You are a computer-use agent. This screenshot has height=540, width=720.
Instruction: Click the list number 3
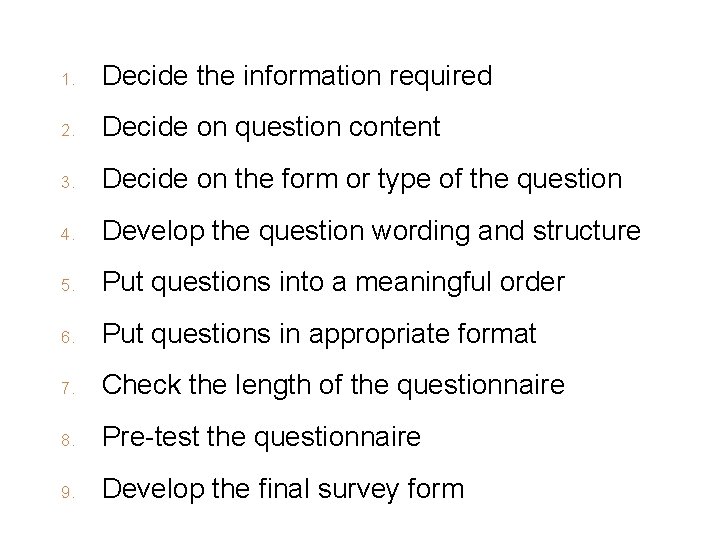[68, 183]
